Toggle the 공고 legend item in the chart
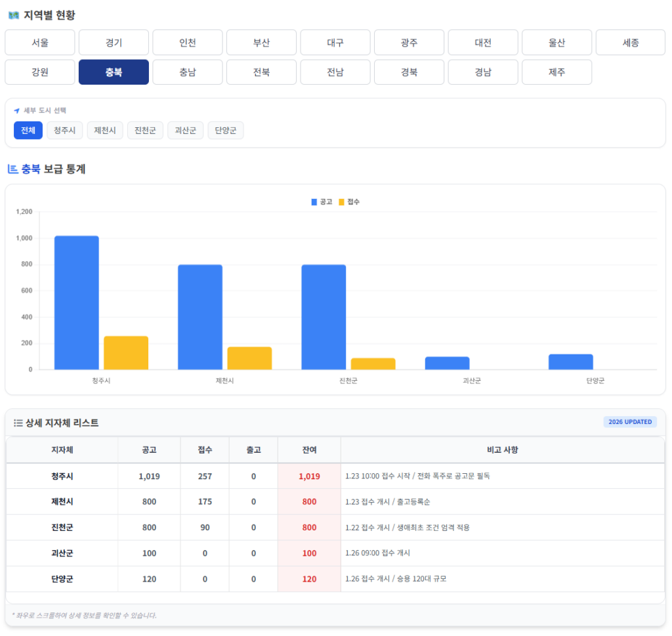The height and width of the screenshot is (636, 672). [322, 202]
